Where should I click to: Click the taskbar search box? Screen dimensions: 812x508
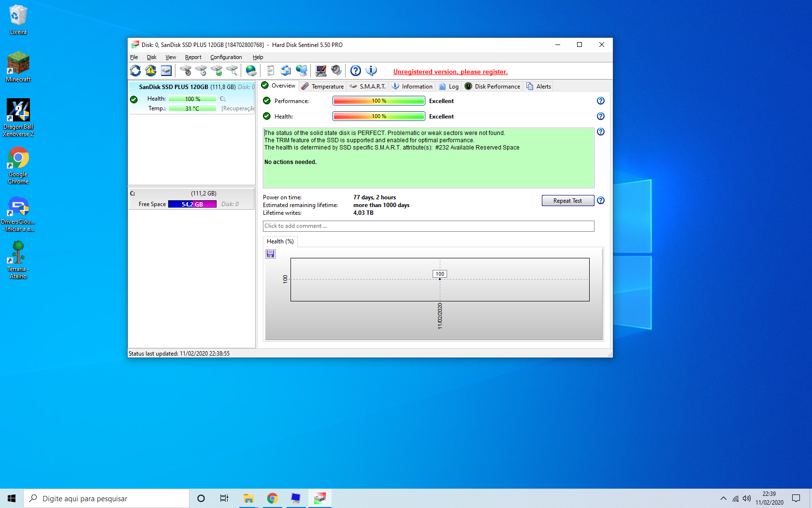click(106, 498)
